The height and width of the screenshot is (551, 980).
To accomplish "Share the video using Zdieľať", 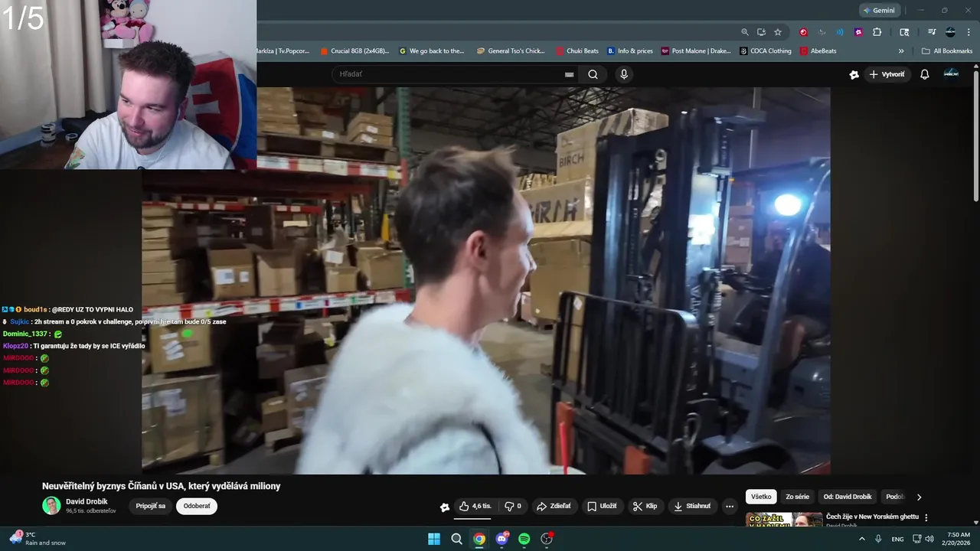I will point(554,506).
